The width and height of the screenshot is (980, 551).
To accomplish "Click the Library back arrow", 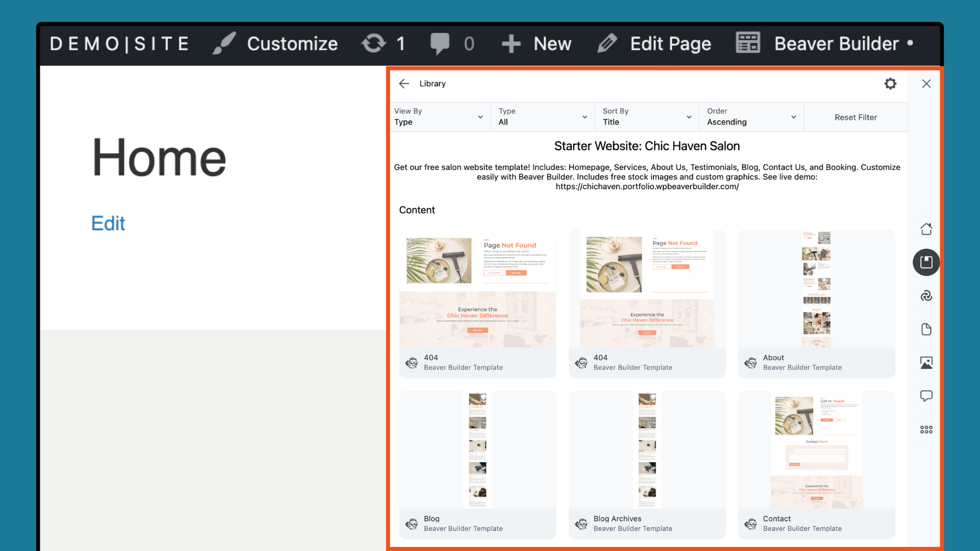I will (x=404, y=84).
